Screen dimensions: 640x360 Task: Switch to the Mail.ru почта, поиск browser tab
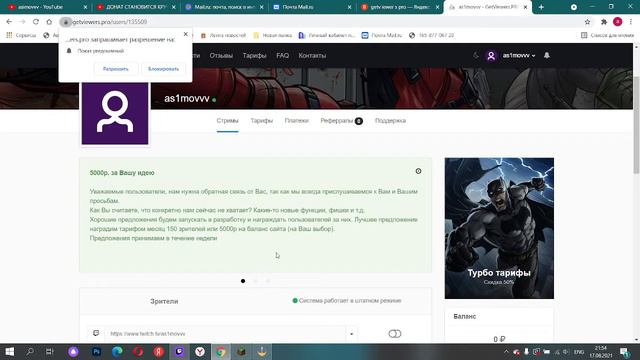(224, 7)
